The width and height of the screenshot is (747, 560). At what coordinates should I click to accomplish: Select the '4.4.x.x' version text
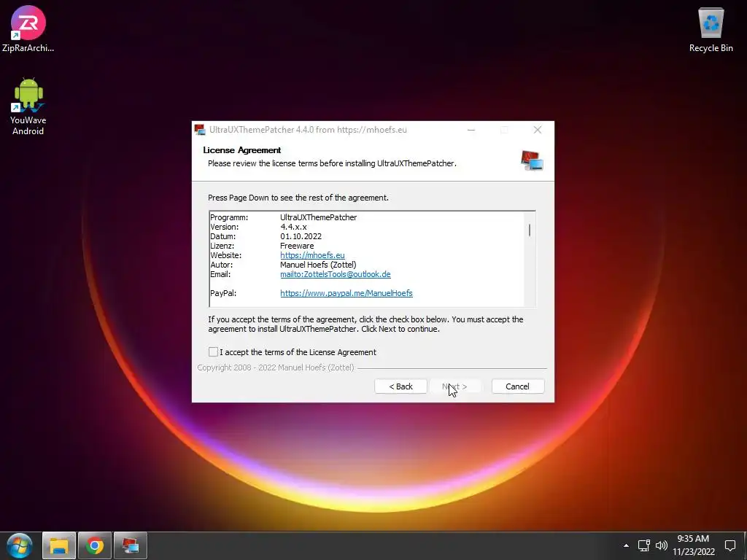[x=293, y=227]
